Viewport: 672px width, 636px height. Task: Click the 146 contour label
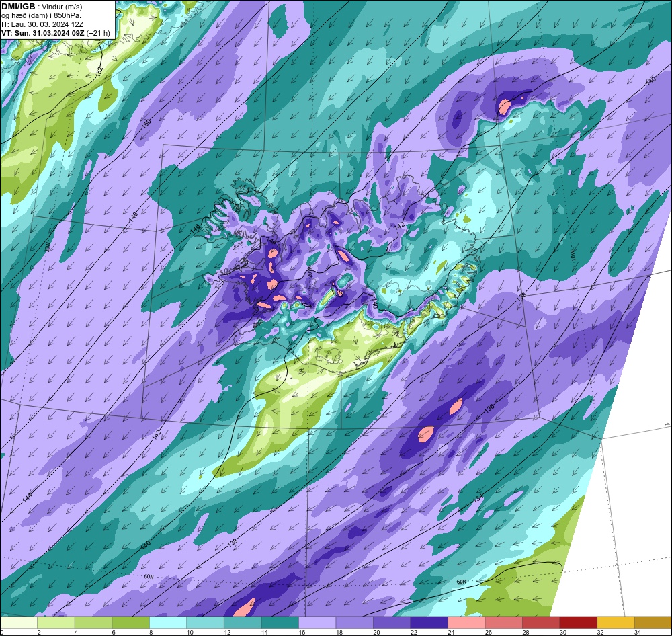click(x=196, y=229)
